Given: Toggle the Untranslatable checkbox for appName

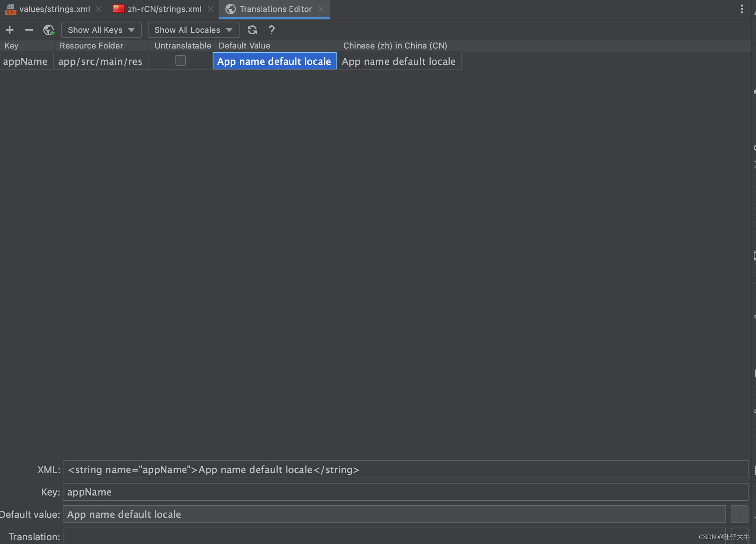Looking at the screenshot, I should [181, 60].
